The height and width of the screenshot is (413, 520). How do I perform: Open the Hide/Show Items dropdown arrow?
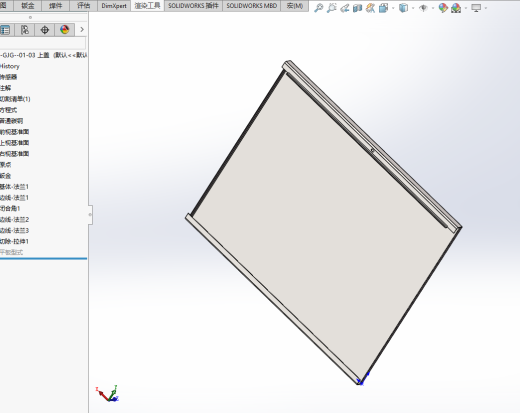pos(433,8)
